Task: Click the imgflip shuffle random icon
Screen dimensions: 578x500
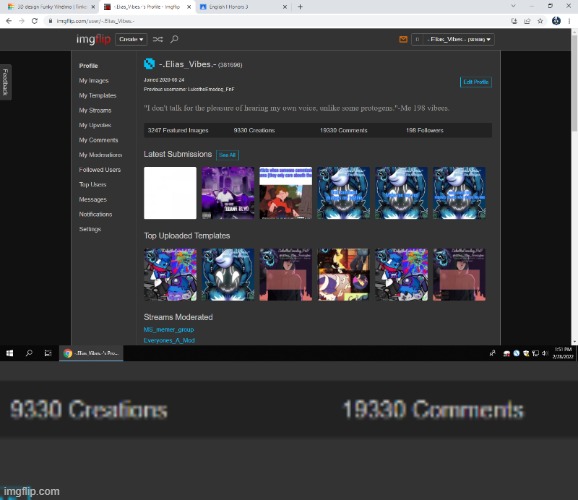Action: click(x=158, y=39)
